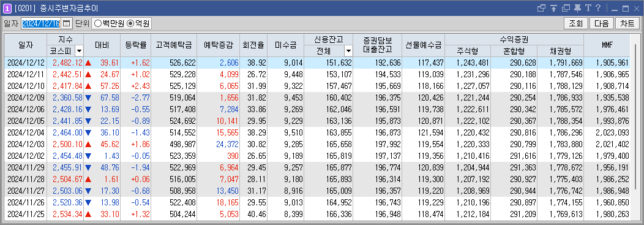
Task: Click the 증권담보 대출잔고 column header
Action: point(378,45)
